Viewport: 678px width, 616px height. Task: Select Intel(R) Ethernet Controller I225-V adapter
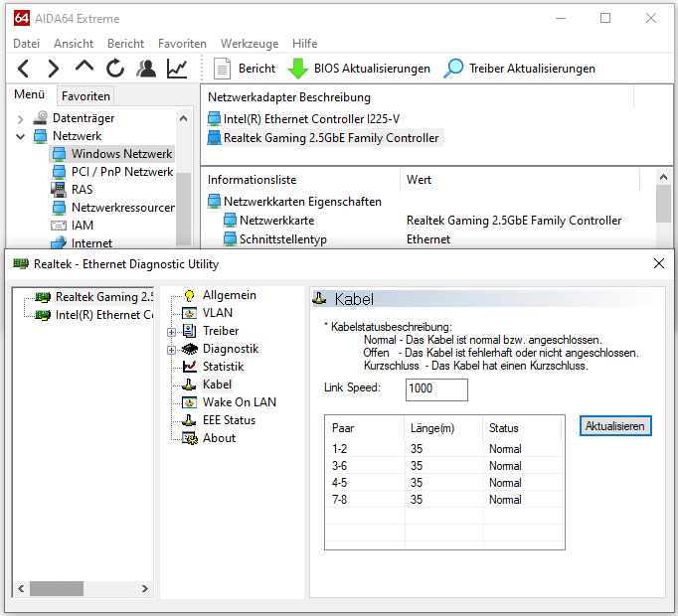coord(311,119)
